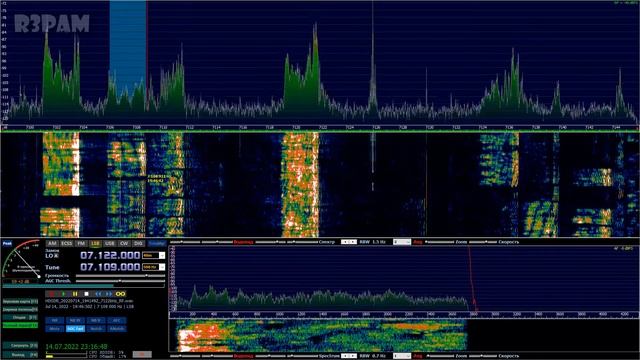Adjust upper Спектр spectrum level slider
The height and width of the screenshot is (360, 640).
[x=303, y=242]
